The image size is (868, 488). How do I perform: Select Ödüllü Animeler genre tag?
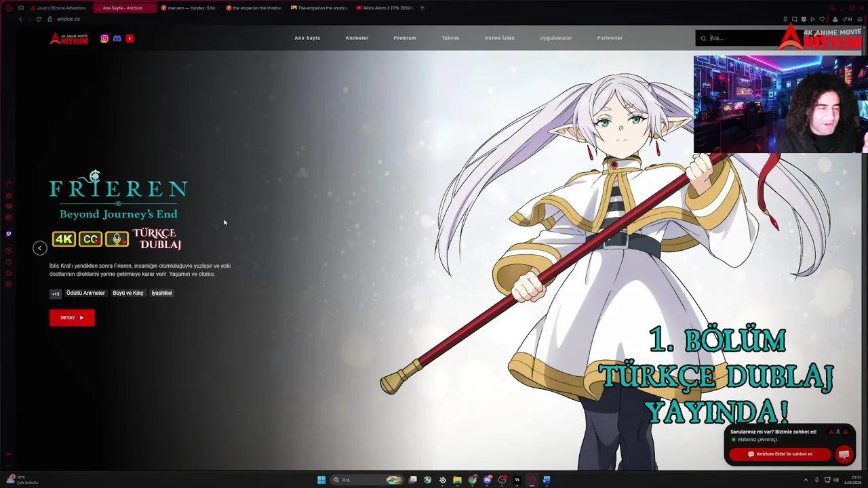[85, 293]
